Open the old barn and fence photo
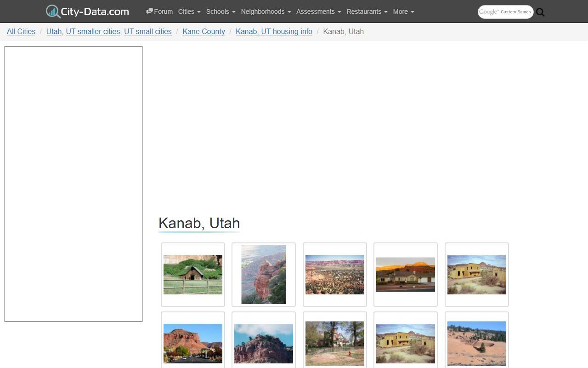The height and width of the screenshot is (368, 588). coord(193,275)
